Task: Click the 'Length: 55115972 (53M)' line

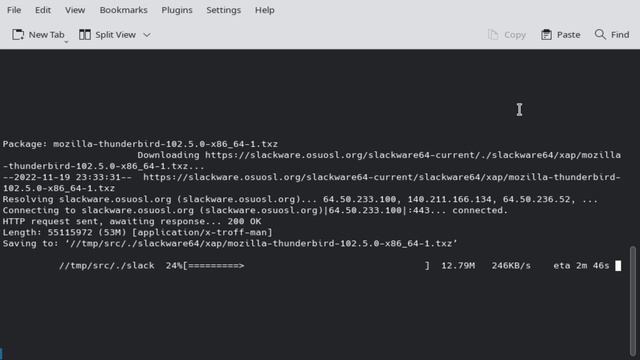Action: [137, 233]
